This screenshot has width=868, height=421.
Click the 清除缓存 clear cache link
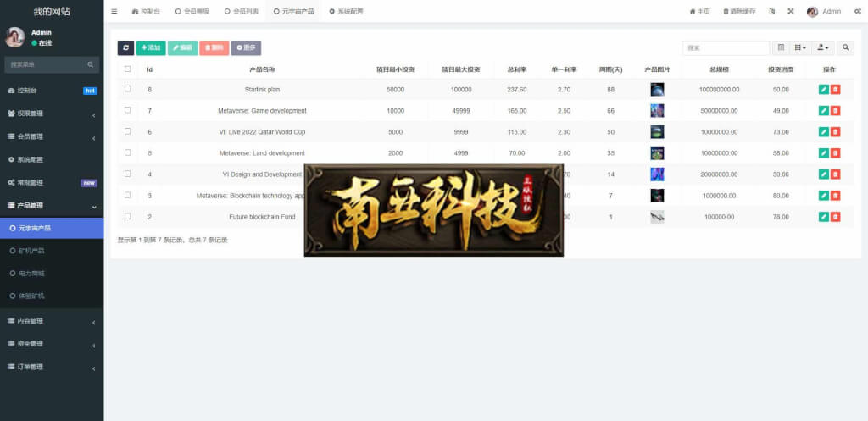(739, 11)
